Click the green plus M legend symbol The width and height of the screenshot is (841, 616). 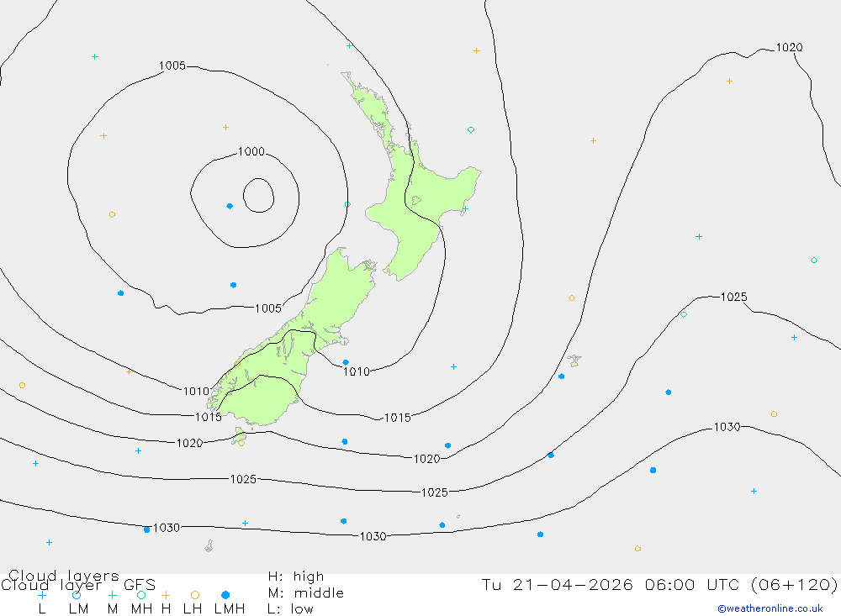(x=112, y=595)
